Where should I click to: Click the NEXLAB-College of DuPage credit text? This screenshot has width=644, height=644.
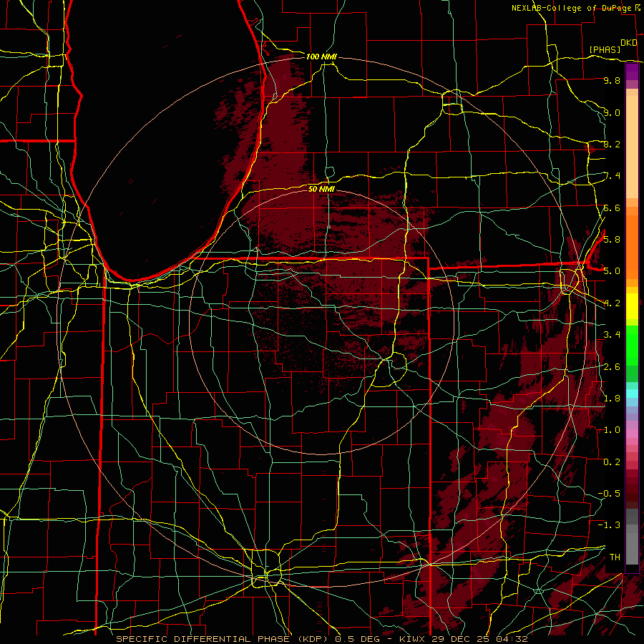(x=571, y=8)
